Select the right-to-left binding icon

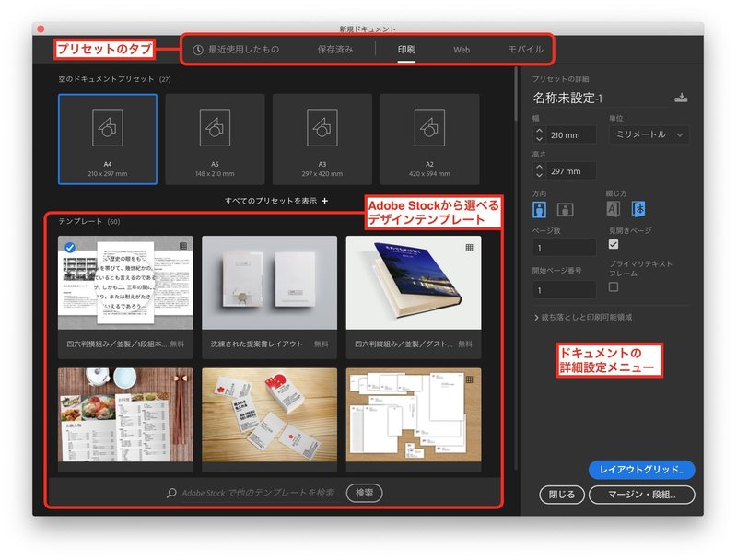(638, 209)
